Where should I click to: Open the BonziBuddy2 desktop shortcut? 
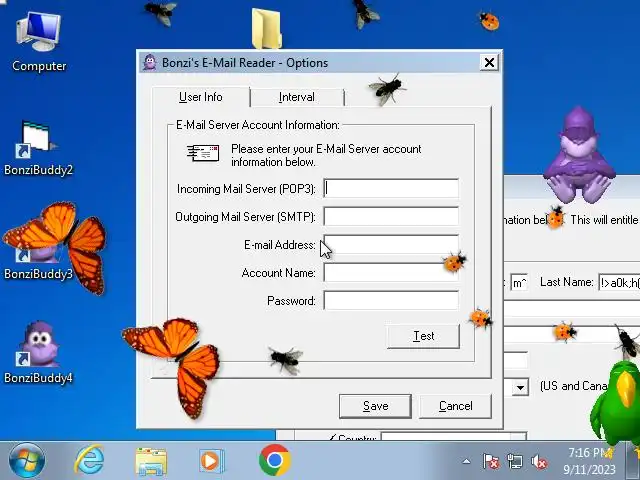[x=38, y=149]
